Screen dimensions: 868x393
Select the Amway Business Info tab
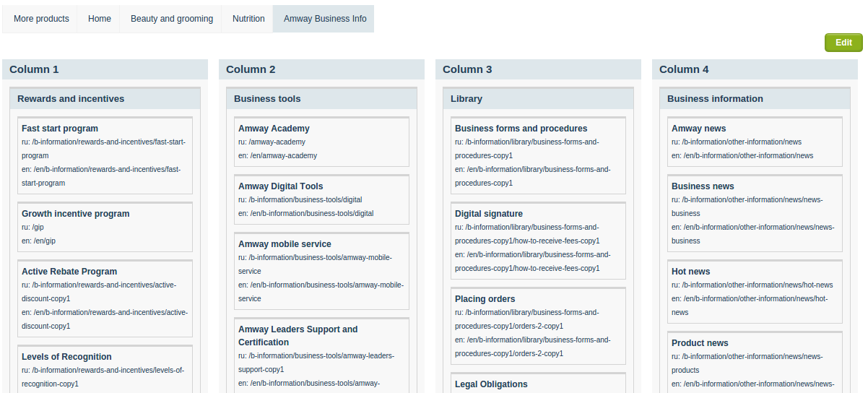pyautogui.click(x=324, y=19)
